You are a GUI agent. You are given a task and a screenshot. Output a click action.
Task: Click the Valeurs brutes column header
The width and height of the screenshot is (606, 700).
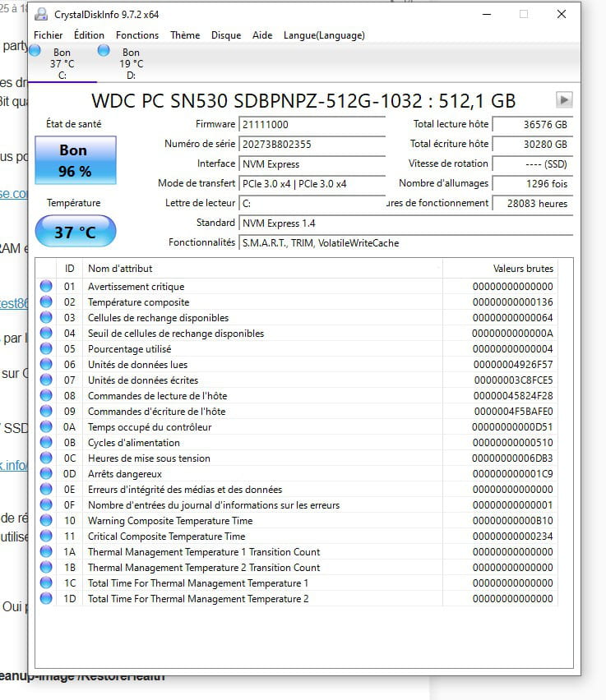[523, 268]
